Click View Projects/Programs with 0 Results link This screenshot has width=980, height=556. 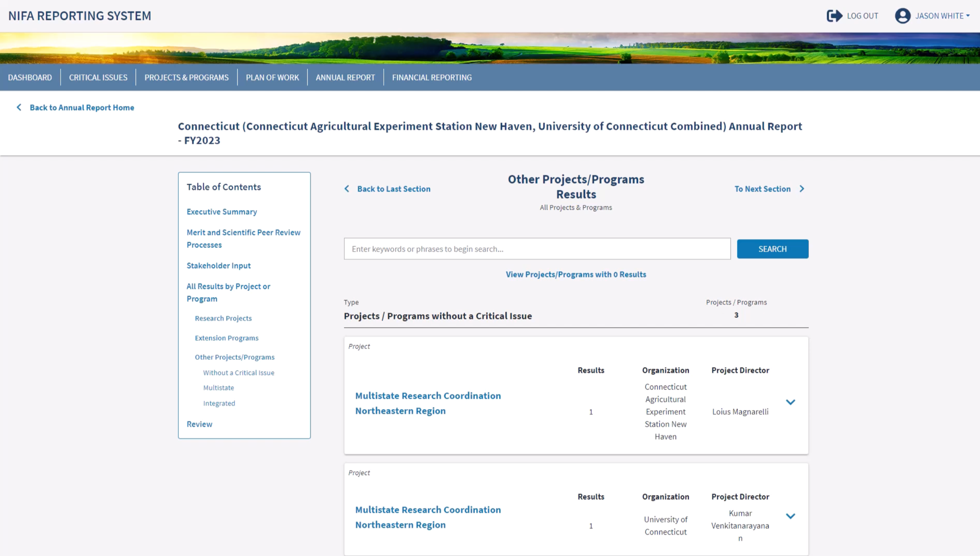576,274
